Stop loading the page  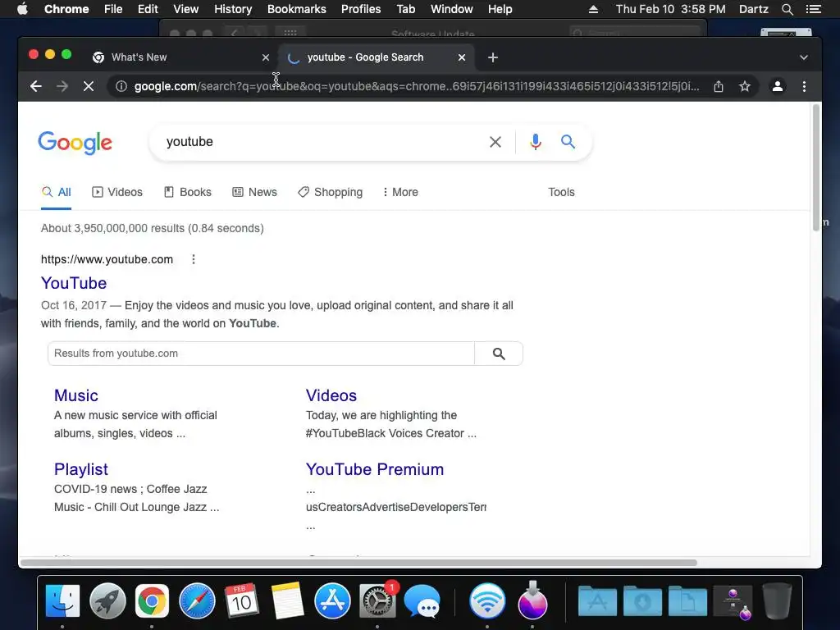[89, 86]
